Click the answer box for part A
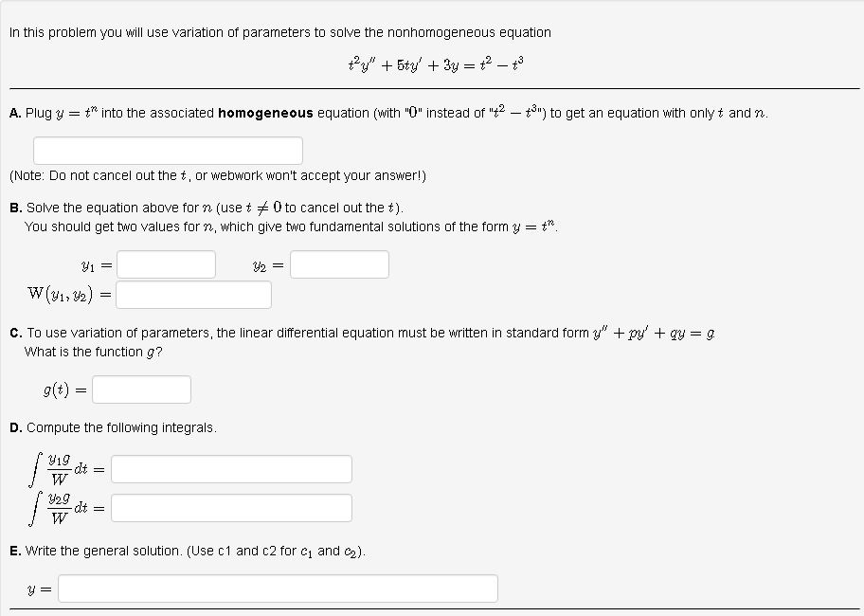The height and width of the screenshot is (616, 864). pos(168,150)
